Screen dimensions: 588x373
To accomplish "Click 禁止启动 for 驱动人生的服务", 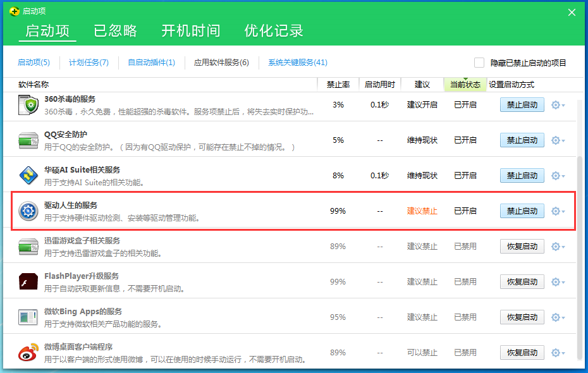I will pyautogui.click(x=522, y=211).
